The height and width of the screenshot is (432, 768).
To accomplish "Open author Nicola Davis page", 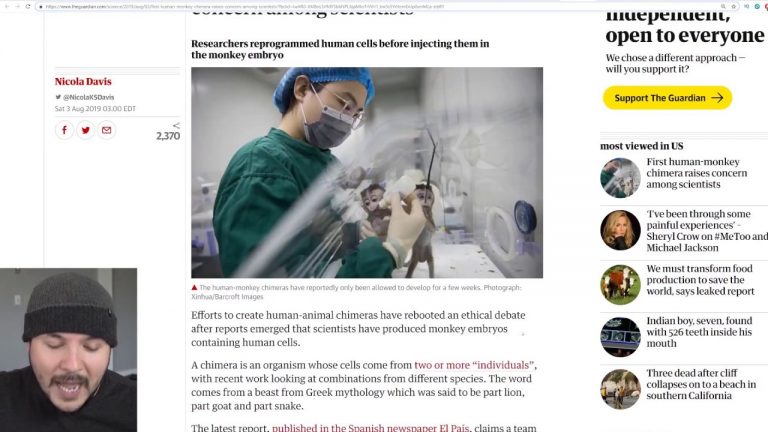I will tap(83, 81).
